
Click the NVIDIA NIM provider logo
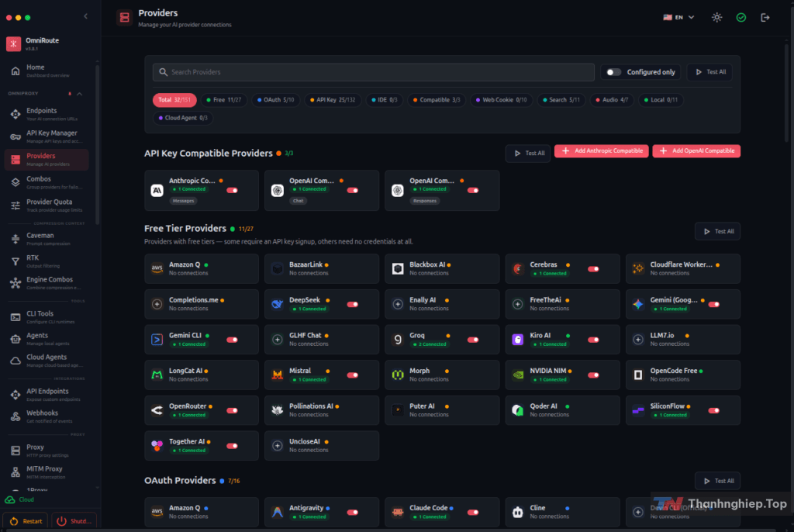click(x=517, y=375)
